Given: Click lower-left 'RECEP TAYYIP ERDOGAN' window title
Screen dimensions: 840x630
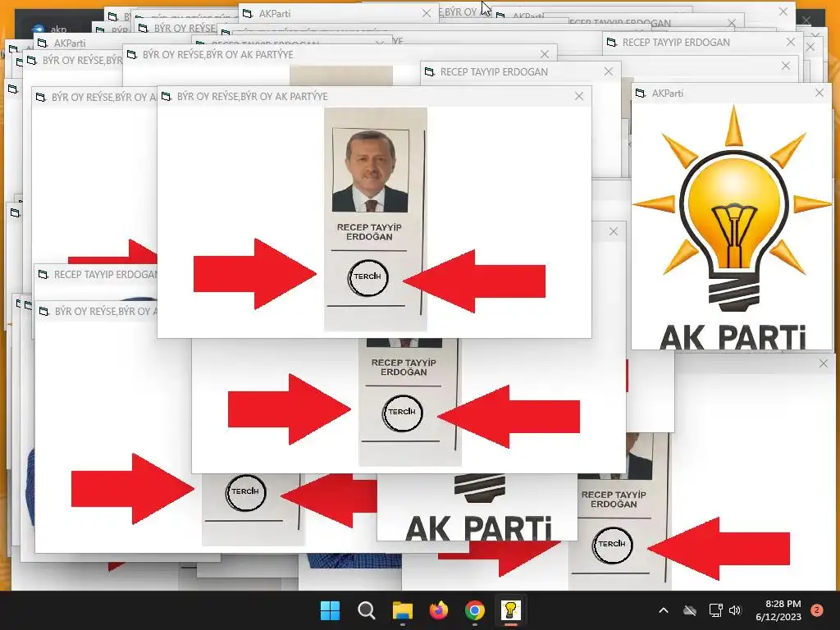Looking at the screenshot, I should [106, 275].
